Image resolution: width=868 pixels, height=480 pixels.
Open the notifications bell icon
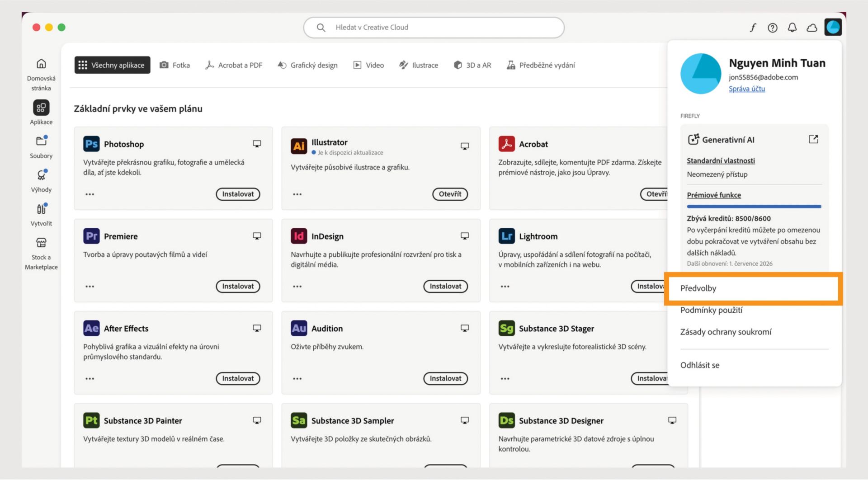click(x=792, y=28)
